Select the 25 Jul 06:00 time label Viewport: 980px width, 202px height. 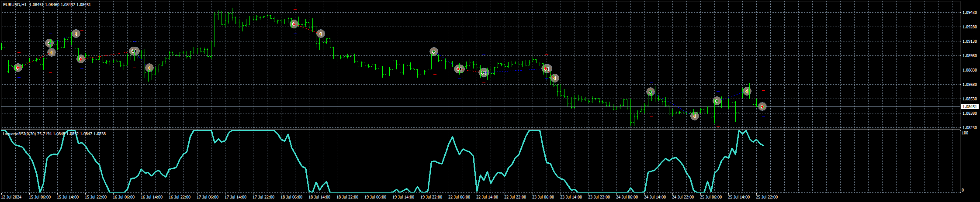(x=711, y=197)
